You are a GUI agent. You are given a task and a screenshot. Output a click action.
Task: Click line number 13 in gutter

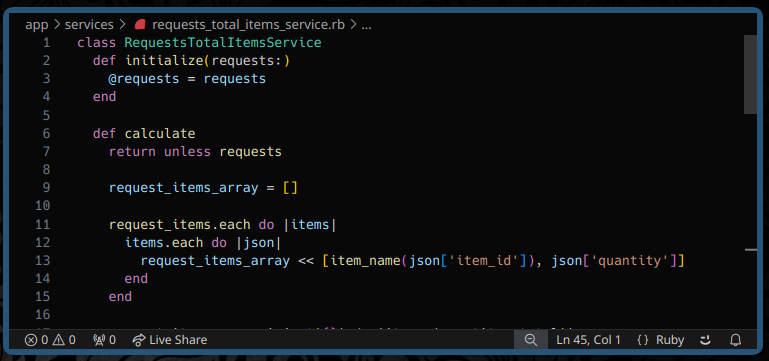43,260
